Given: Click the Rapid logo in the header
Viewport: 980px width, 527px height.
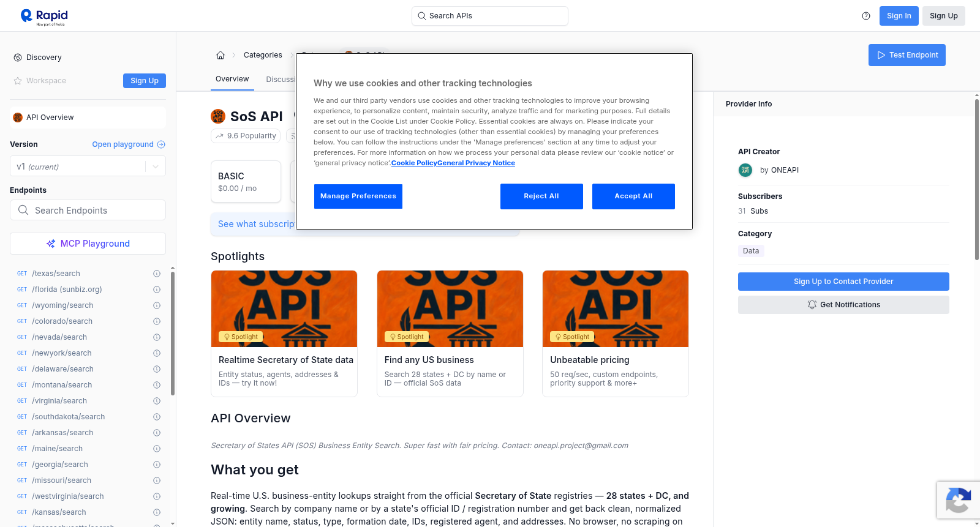Looking at the screenshot, I should [x=44, y=17].
